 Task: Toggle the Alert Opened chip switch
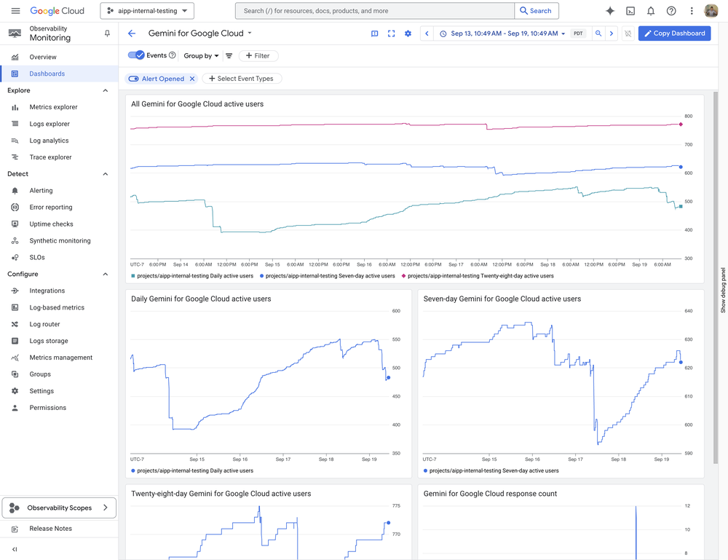(134, 79)
